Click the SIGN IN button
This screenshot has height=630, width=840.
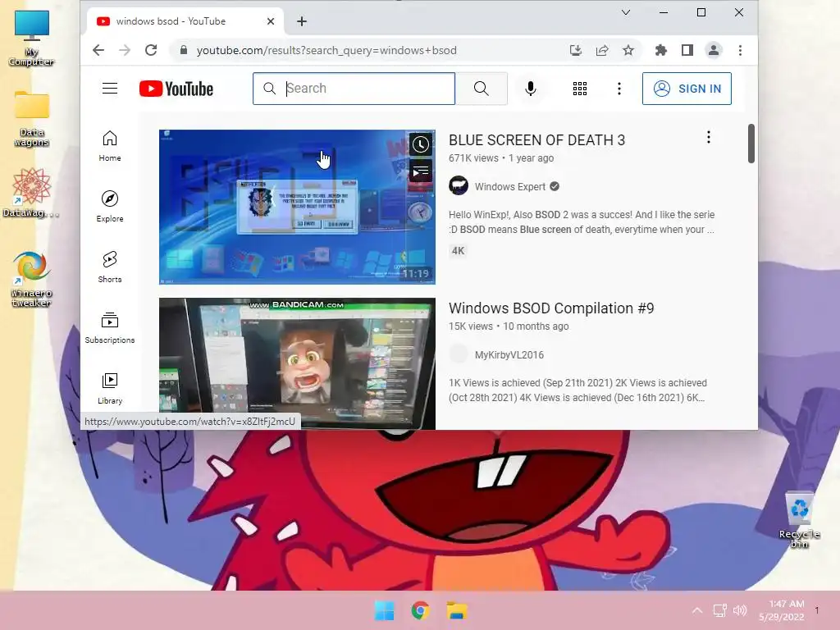tap(687, 89)
